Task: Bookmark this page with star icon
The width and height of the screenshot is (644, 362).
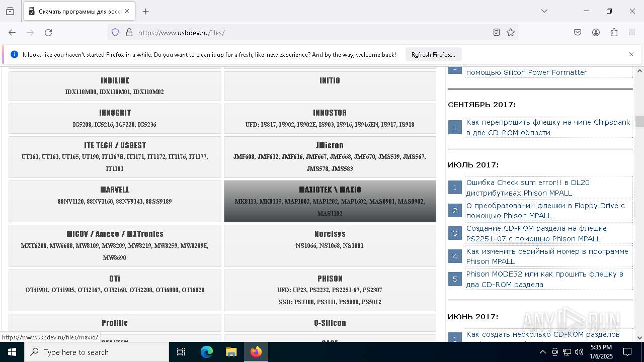Action: (x=511, y=32)
